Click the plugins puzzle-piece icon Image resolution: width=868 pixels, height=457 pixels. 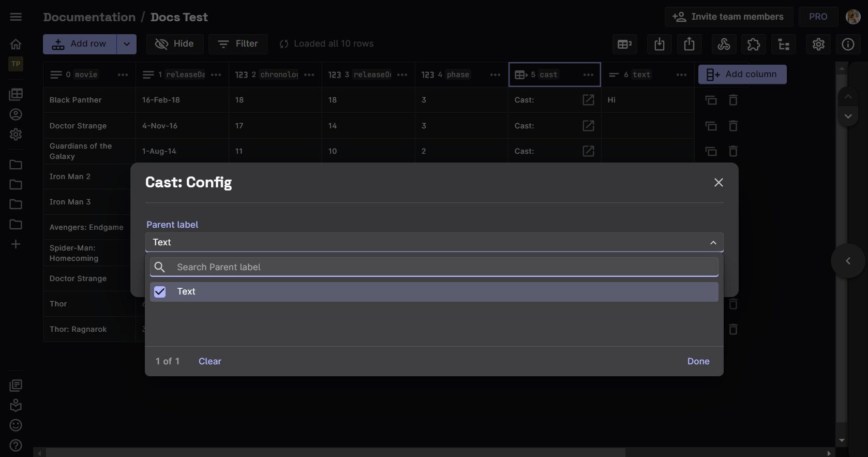coord(754,45)
